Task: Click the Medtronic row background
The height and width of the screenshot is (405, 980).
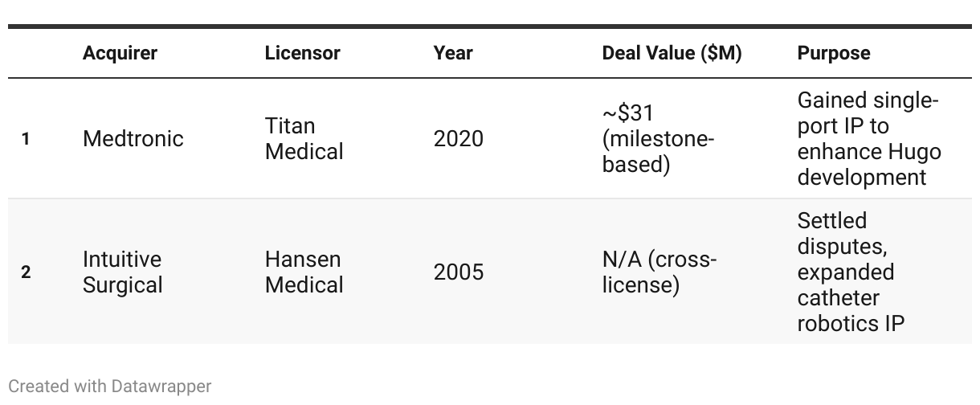Action: click(x=490, y=138)
